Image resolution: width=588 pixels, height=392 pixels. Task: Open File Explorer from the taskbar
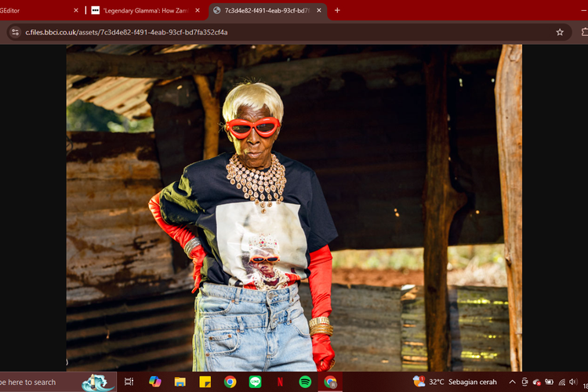[x=180, y=382]
